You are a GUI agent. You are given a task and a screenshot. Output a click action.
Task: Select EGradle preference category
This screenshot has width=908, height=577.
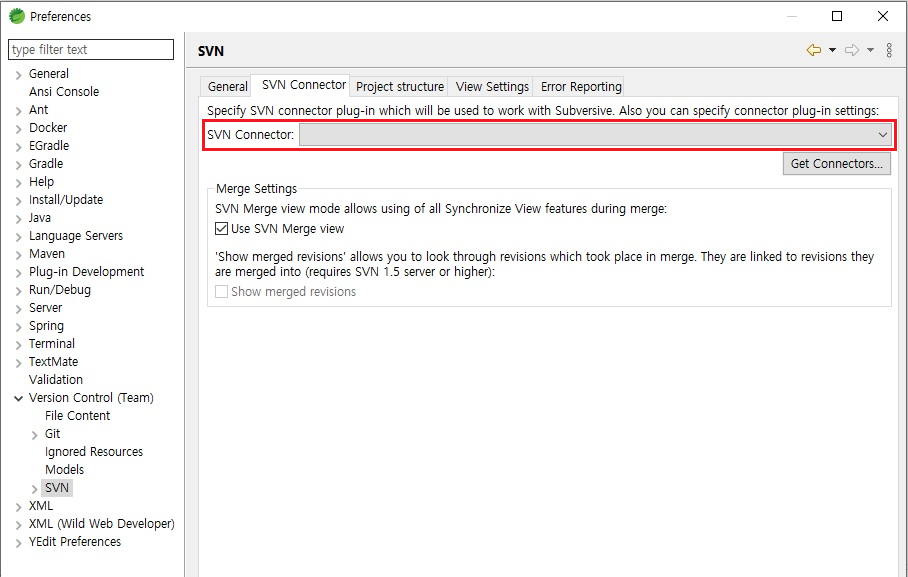point(49,145)
